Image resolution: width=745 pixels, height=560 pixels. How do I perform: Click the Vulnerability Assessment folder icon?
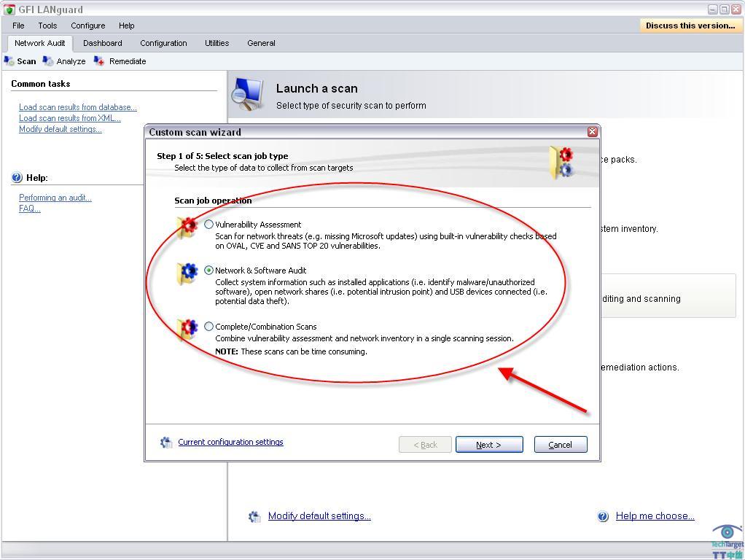point(187,227)
